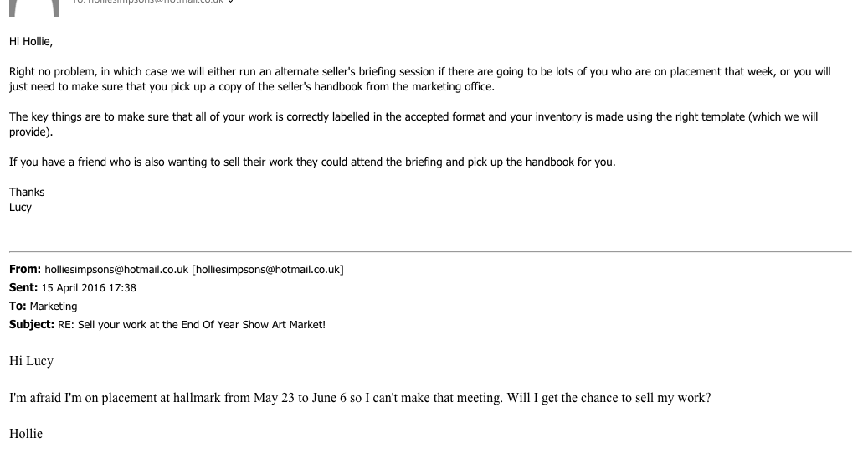The width and height of the screenshot is (868, 459).
Task: Click the sentence about placement at hallmark
Action: pyautogui.click(x=360, y=398)
